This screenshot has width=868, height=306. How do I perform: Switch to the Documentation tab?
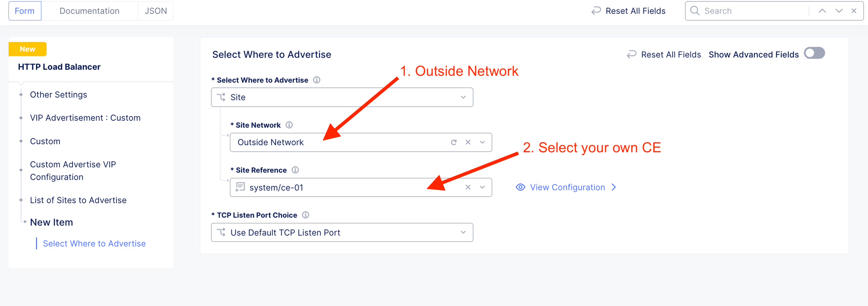point(89,11)
